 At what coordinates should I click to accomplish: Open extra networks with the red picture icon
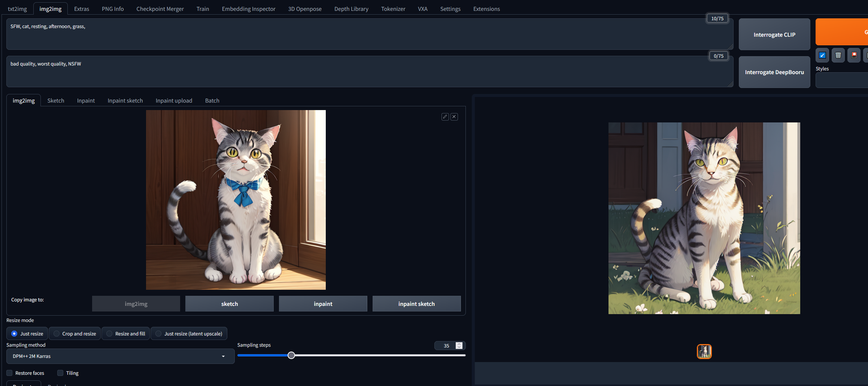854,55
